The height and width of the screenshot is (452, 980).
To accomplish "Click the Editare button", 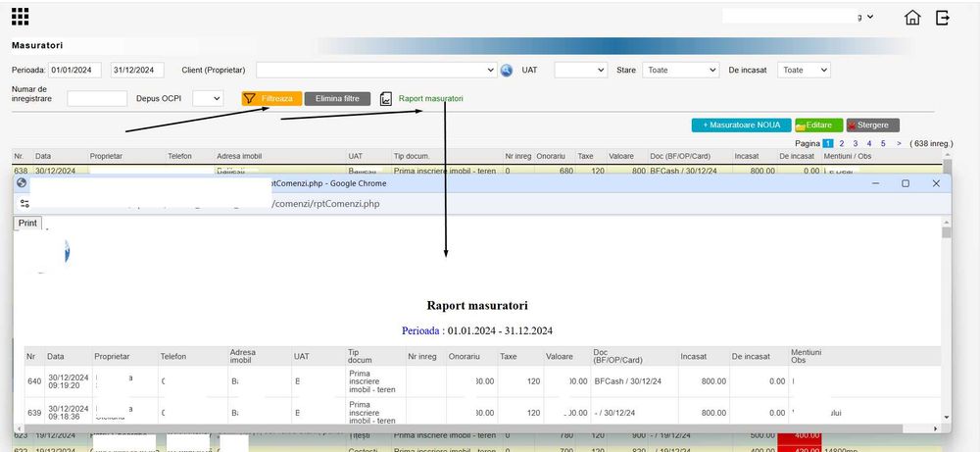I will click(818, 126).
